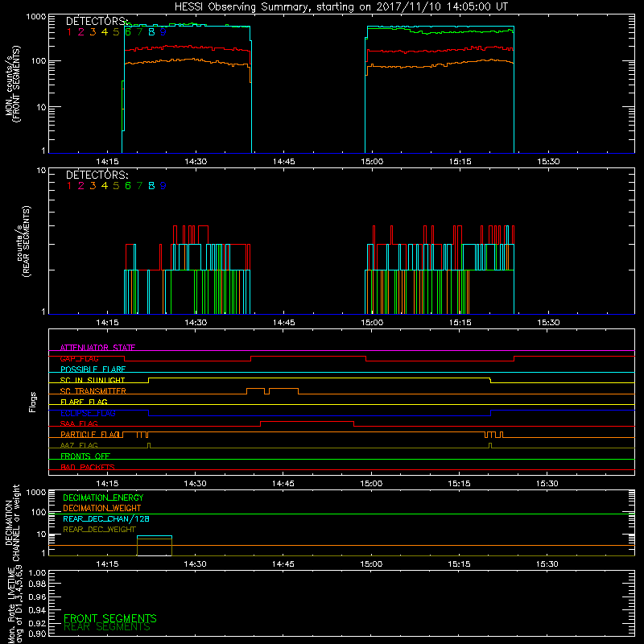644x644 pixels.
Task: Click the DECIMATION CHANNEL or weight axis title
Action: (x=12, y=522)
